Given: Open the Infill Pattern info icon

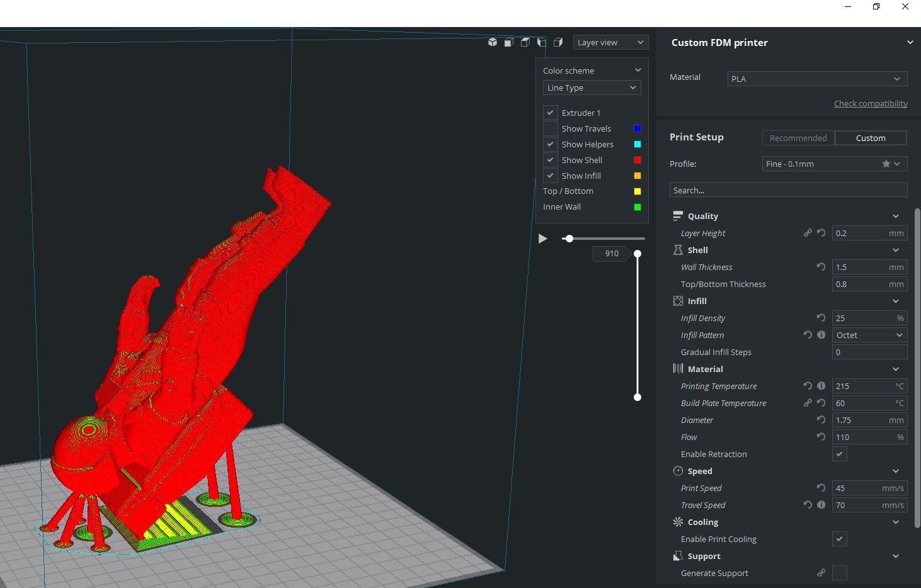Looking at the screenshot, I should pos(821,335).
